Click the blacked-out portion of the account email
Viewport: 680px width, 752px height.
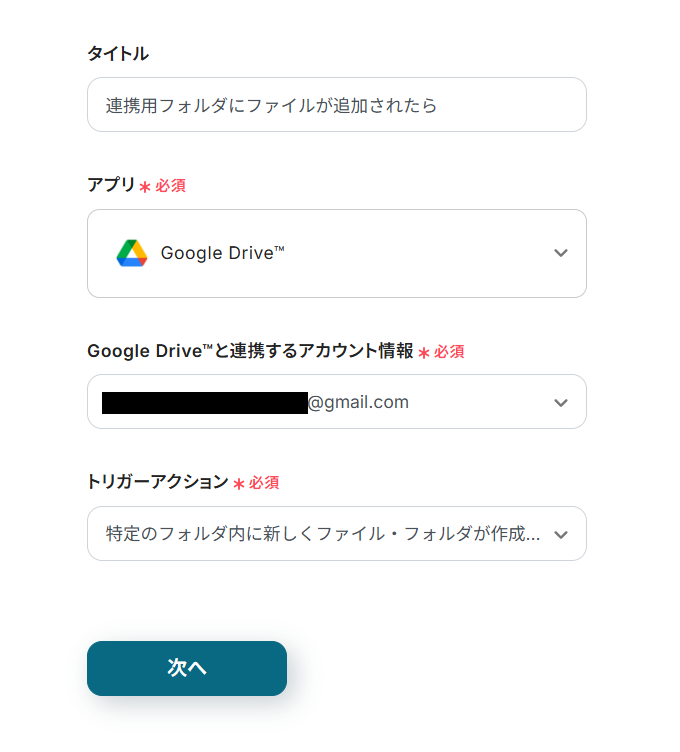(204, 403)
